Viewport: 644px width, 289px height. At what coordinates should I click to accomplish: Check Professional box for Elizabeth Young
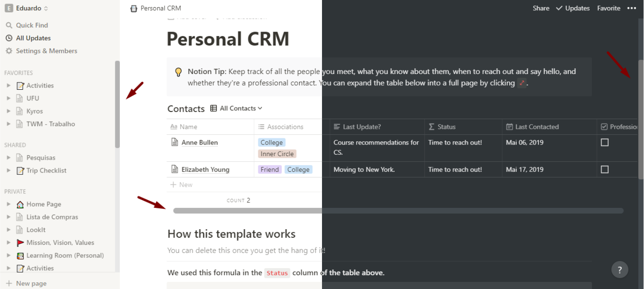pos(604,169)
